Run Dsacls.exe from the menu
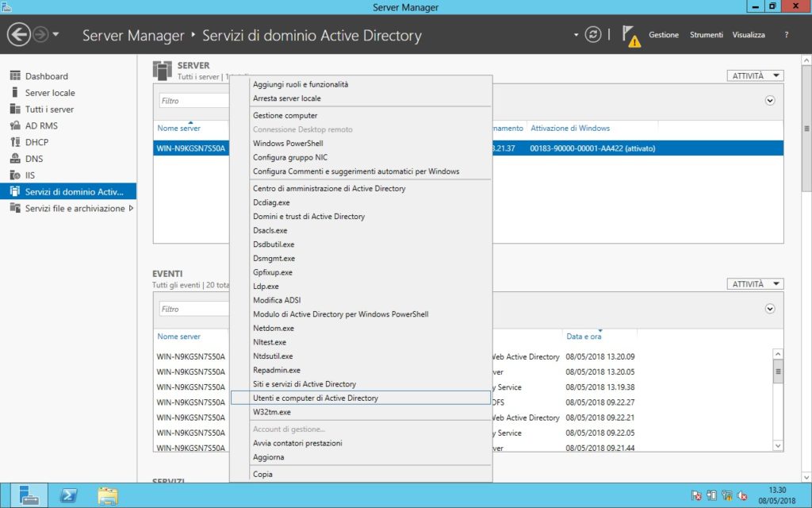This screenshot has height=508, width=812. 361,230
